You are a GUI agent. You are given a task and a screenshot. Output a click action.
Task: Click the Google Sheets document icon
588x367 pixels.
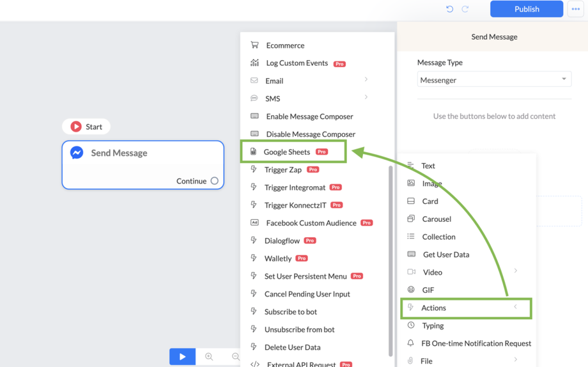click(254, 152)
